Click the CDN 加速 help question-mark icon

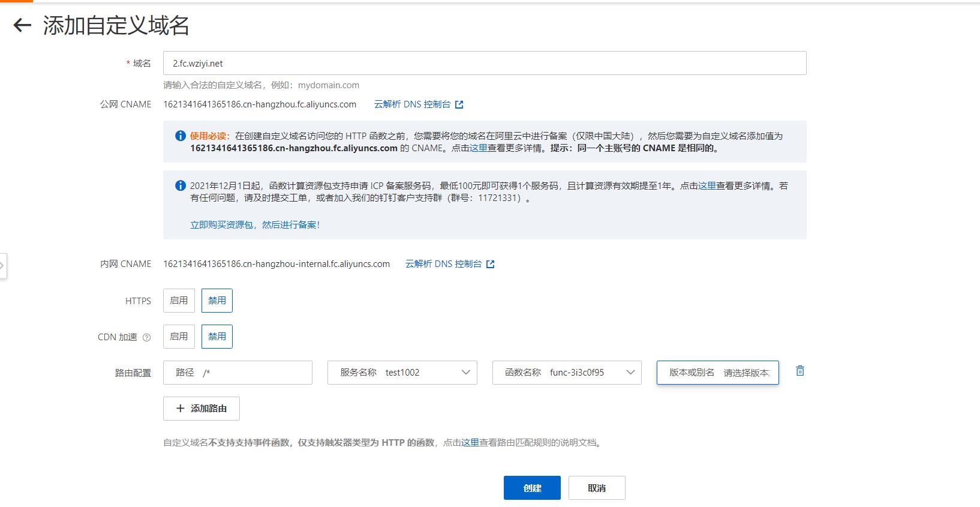(147, 337)
